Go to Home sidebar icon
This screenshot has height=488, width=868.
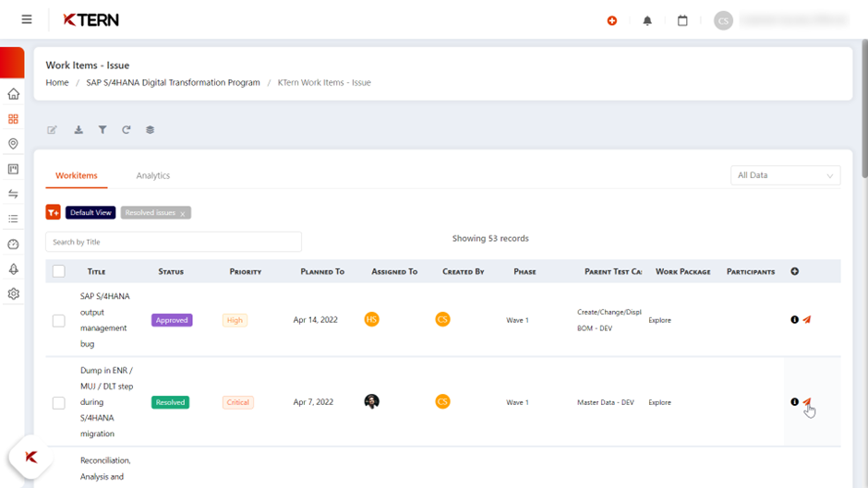tap(13, 94)
